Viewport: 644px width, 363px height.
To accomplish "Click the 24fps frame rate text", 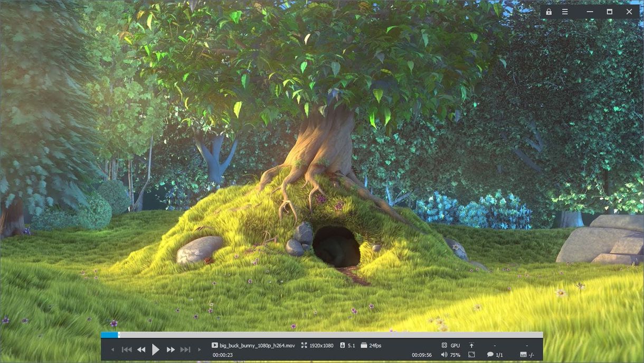I will coord(375,346).
